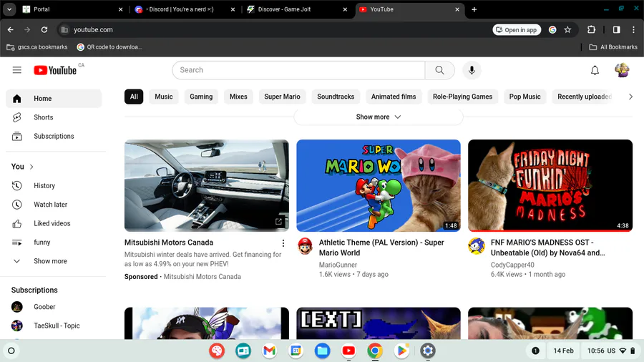The width and height of the screenshot is (644, 362).
Task: Open All Bookmarks folder
Action: (x=613, y=47)
